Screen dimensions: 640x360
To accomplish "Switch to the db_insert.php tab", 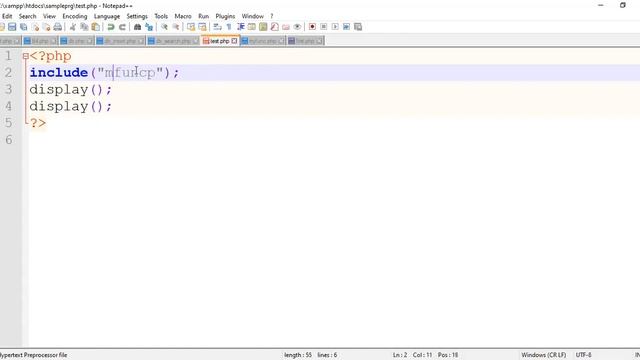I will coord(120,41).
